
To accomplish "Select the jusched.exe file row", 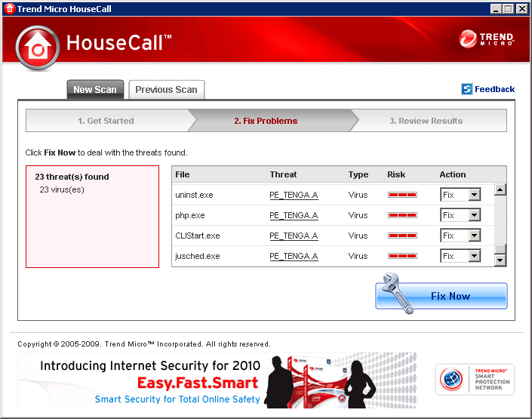I will [x=334, y=256].
